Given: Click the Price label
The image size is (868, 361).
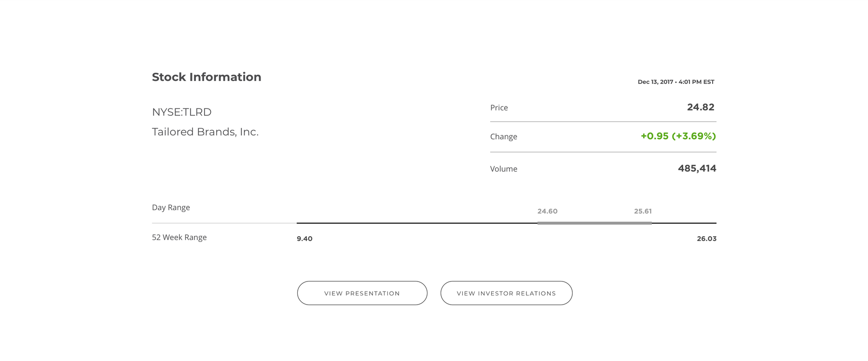Looking at the screenshot, I should (499, 108).
